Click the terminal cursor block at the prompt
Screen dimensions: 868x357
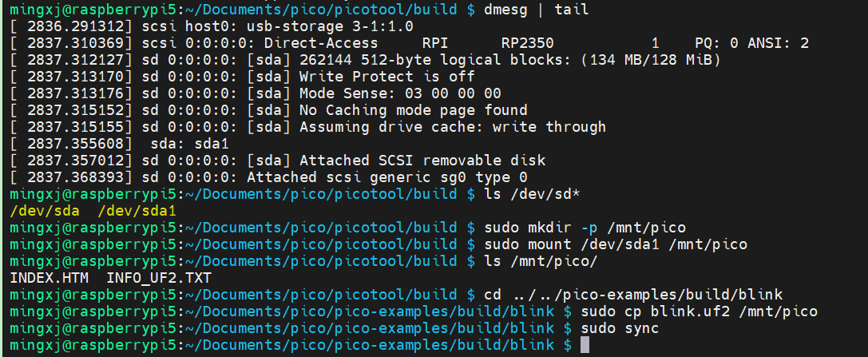coord(585,345)
